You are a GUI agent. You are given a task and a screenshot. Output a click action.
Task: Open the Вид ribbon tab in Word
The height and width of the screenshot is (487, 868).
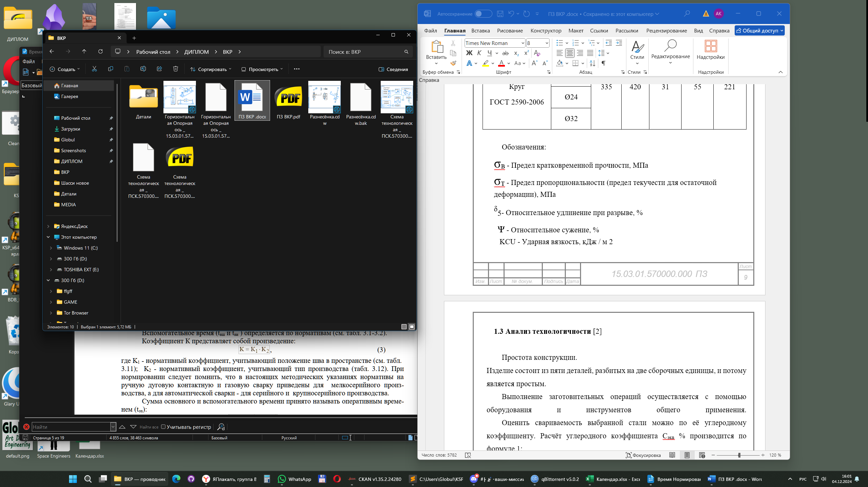click(698, 30)
